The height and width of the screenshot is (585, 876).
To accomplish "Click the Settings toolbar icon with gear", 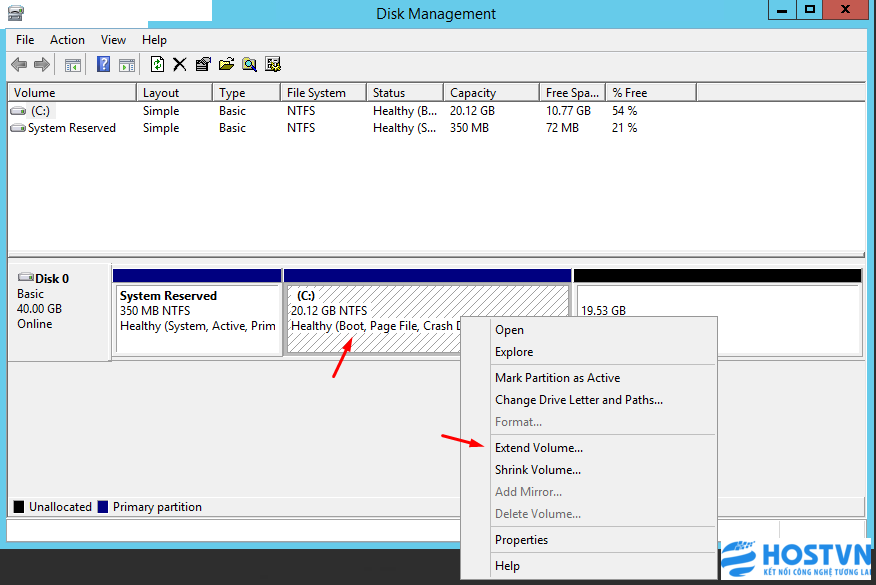I will [273, 65].
